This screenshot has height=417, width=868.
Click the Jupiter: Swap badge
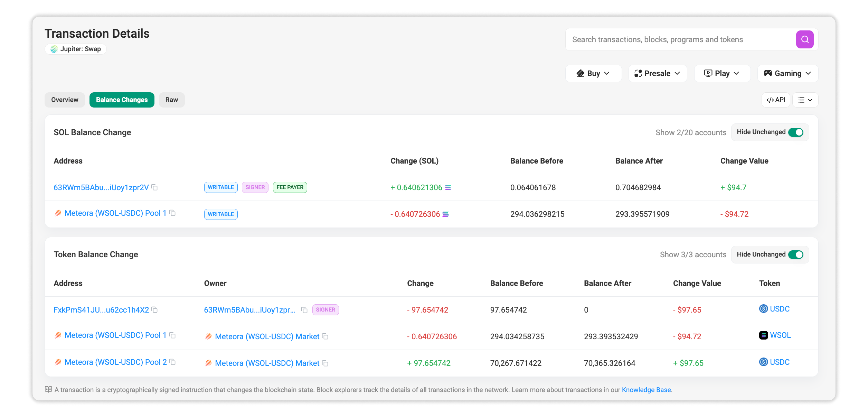tap(76, 49)
